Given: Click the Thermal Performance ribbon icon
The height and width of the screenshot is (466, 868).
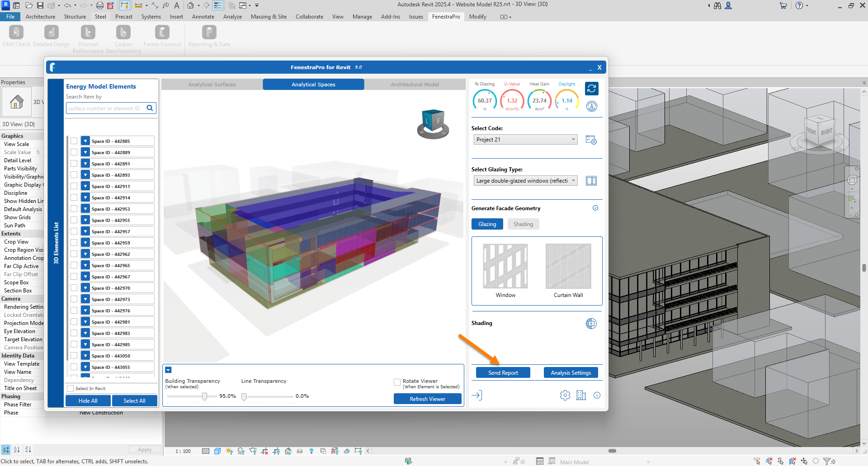Looking at the screenshot, I should (88, 33).
